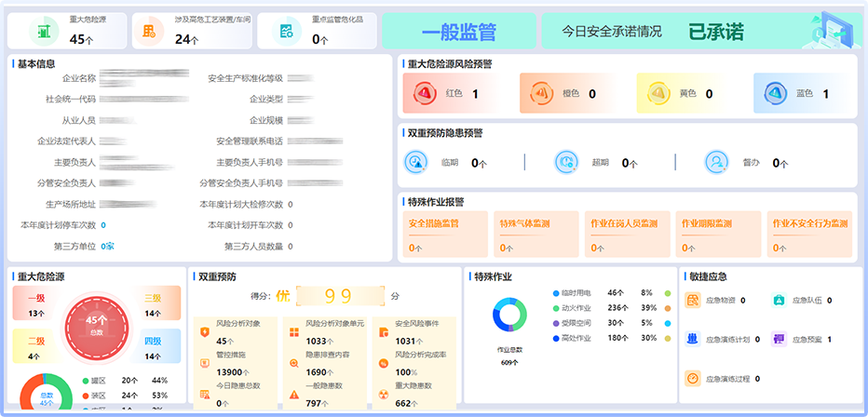868x417 pixels.
Task: Open the 作业期限监测 alarm card
Action: click(x=718, y=234)
